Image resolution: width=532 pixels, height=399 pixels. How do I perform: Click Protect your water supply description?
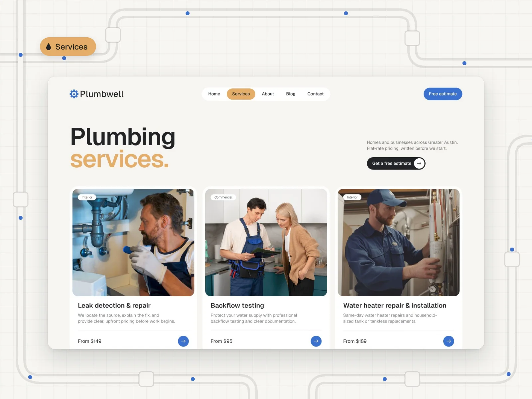254,318
